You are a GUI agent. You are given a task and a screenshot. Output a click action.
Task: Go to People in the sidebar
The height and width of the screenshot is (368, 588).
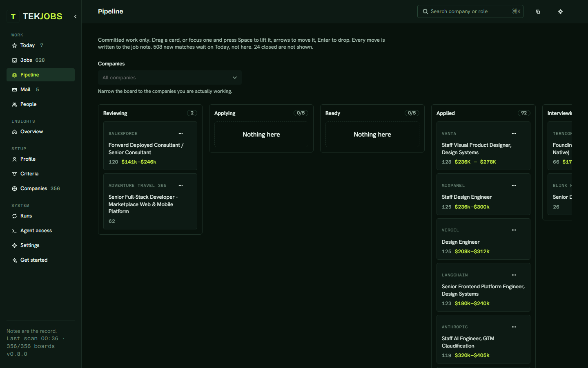[x=40, y=104]
